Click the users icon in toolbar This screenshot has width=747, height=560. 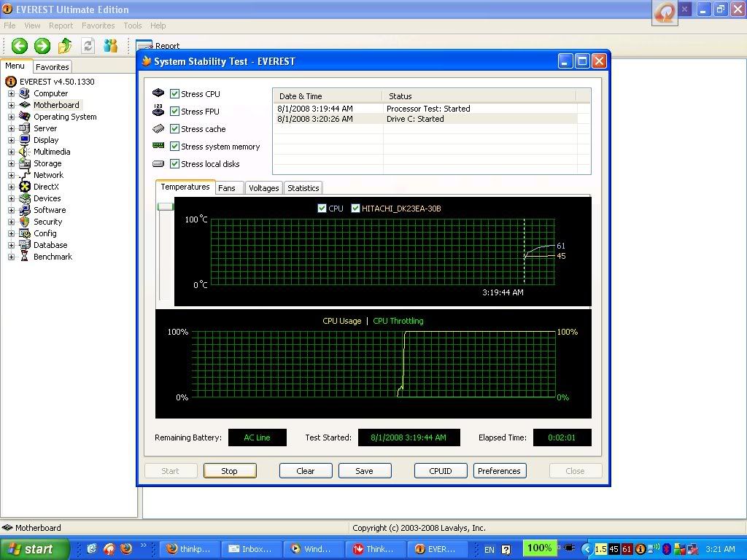tap(111, 46)
